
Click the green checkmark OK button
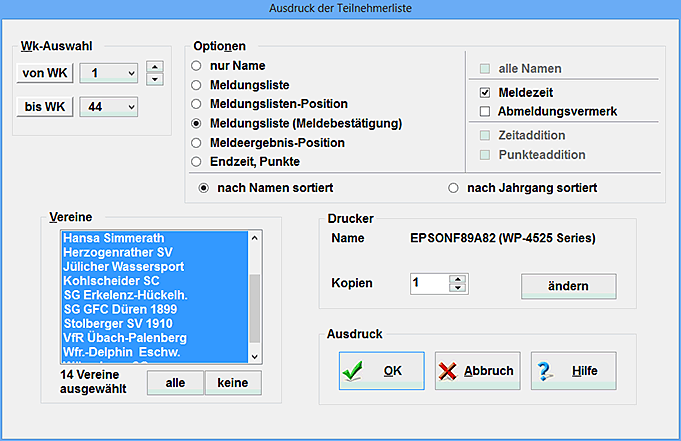tap(381, 371)
